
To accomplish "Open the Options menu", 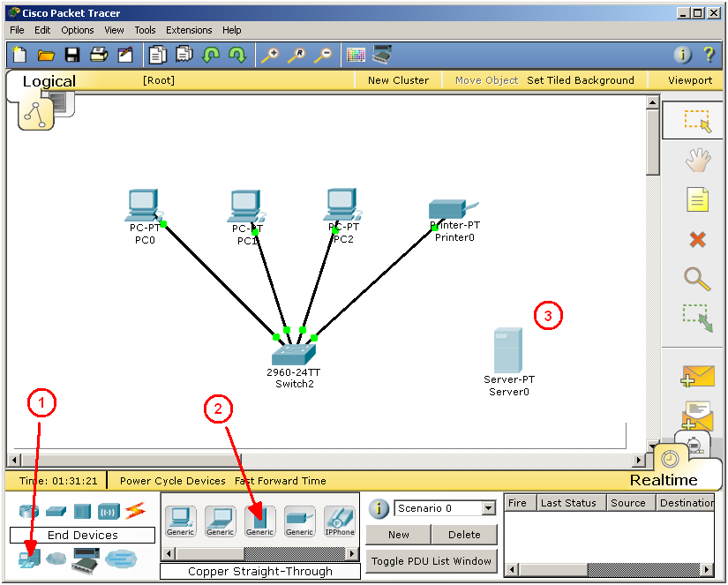I will coord(78,30).
